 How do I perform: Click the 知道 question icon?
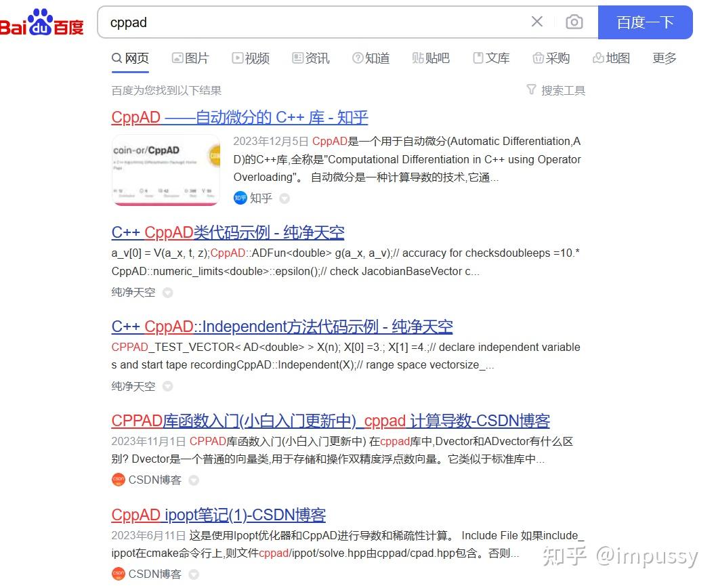click(357, 58)
